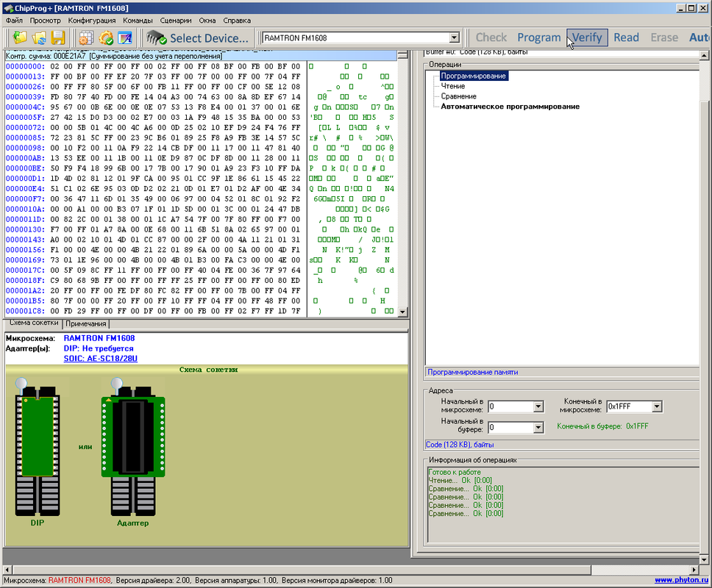Click the Контр. сумма 000E21A7 header line
This screenshot has width=712, height=588.
tap(200, 56)
